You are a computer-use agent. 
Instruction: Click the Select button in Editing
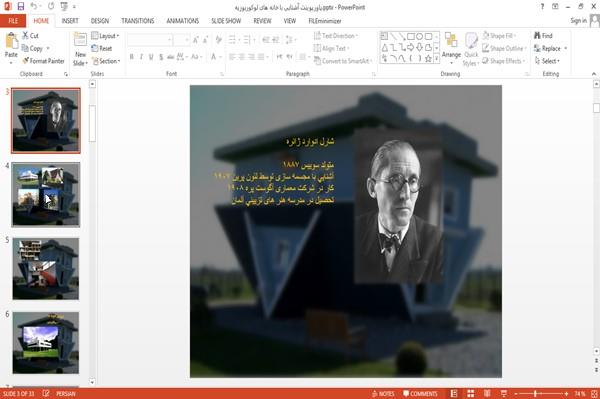tap(547, 61)
